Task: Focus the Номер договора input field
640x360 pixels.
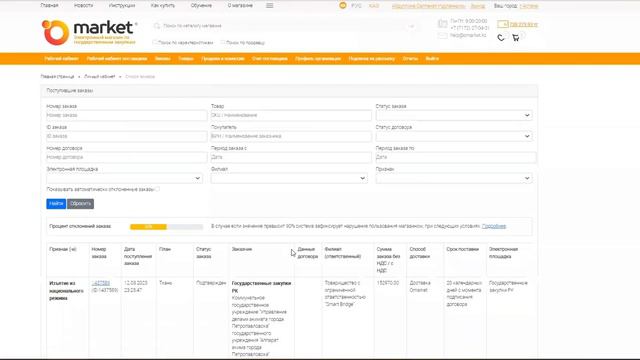Action: click(x=126, y=157)
